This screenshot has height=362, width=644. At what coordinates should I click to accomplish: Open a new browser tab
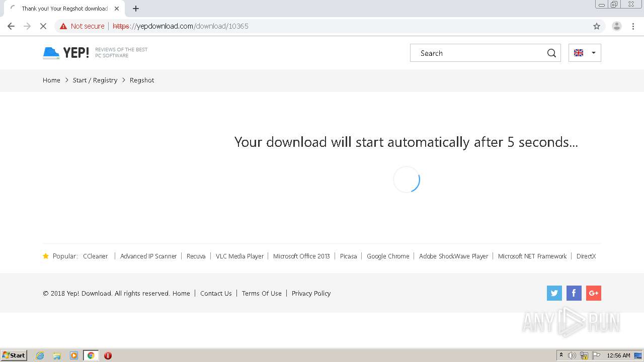pos(136,9)
